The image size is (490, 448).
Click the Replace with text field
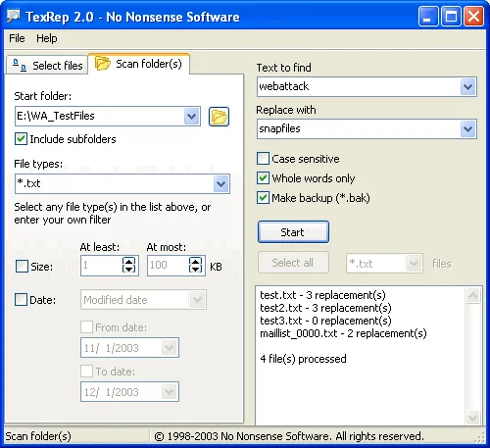click(x=359, y=128)
